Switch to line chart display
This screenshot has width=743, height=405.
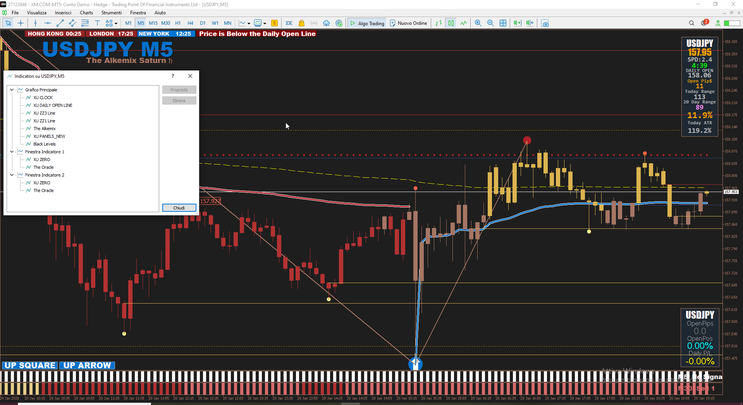[463, 23]
